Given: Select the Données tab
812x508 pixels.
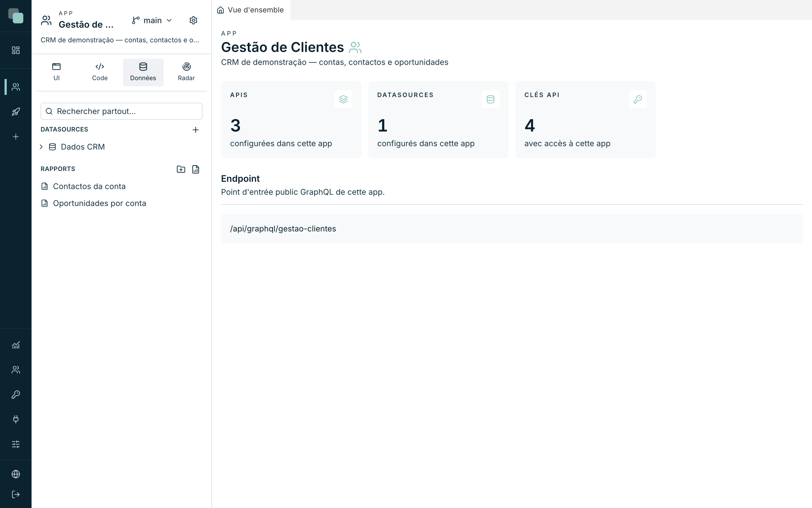Looking at the screenshot, I should pos(143,72).
